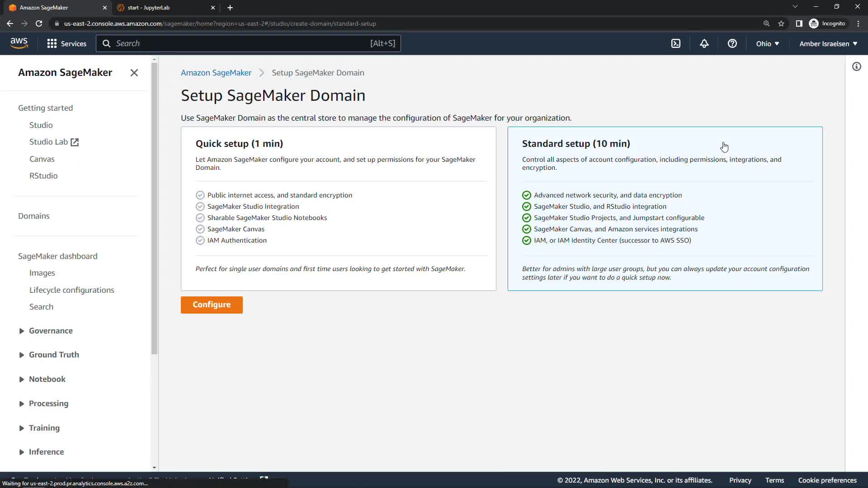868x488 pixels.
Task: Open AWS CloudShell icon in top bar
Action: (675, 43)
